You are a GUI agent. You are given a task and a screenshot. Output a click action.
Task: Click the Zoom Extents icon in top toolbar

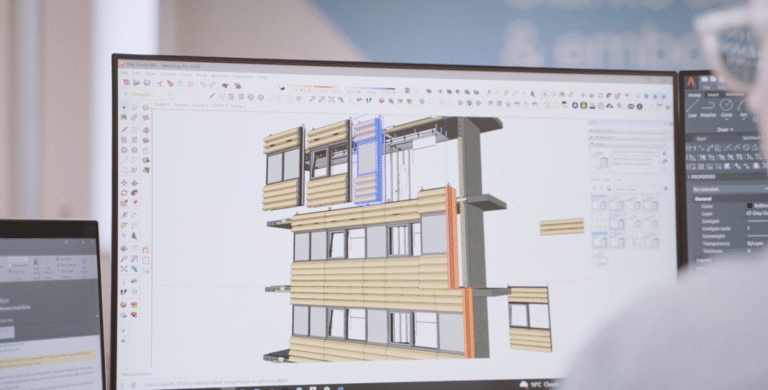[x=332, y=99]
